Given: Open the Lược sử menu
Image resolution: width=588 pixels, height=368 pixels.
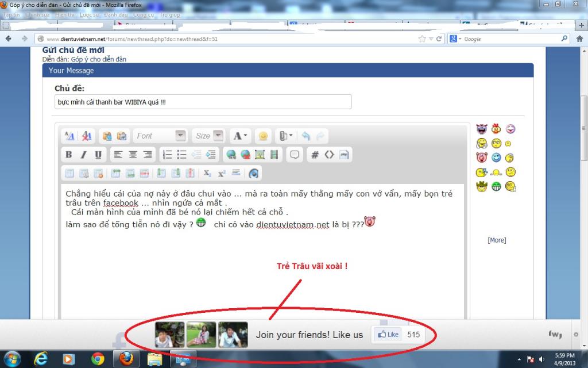Looking at the screenshot, I should coord(89,14).
